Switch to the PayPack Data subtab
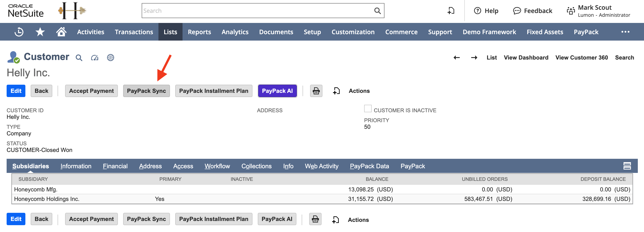 tap(369, 166)
